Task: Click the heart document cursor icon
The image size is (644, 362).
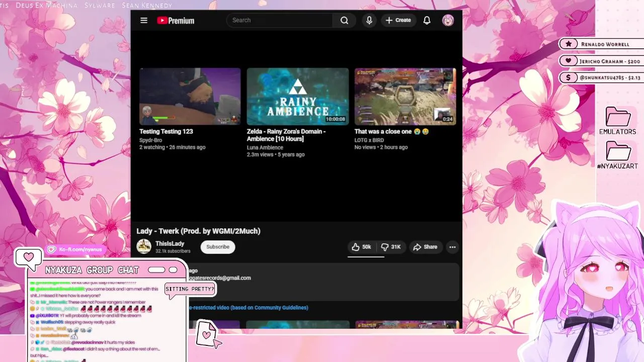Action: (x=208, y=334)
